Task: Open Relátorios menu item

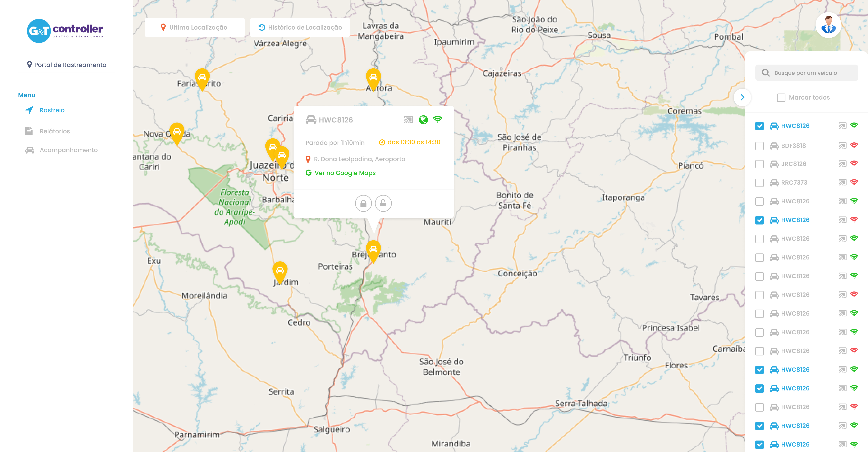Action: [x=55, y=131]
